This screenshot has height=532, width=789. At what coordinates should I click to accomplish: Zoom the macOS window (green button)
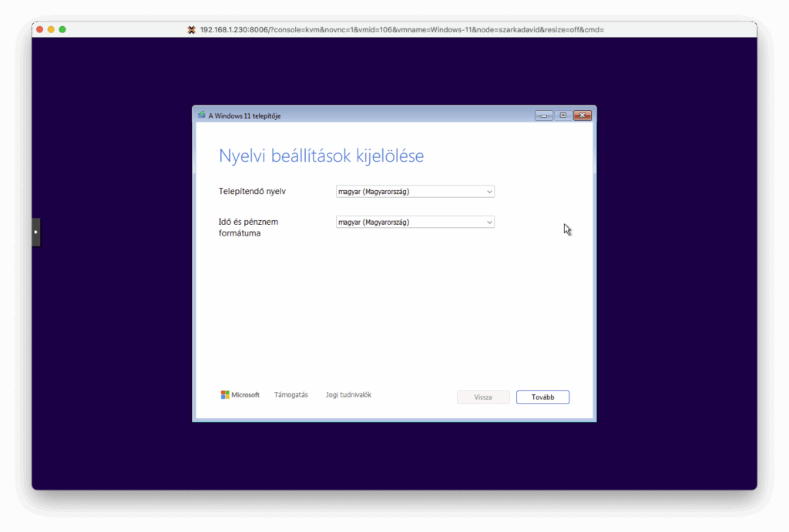point(62,30)
